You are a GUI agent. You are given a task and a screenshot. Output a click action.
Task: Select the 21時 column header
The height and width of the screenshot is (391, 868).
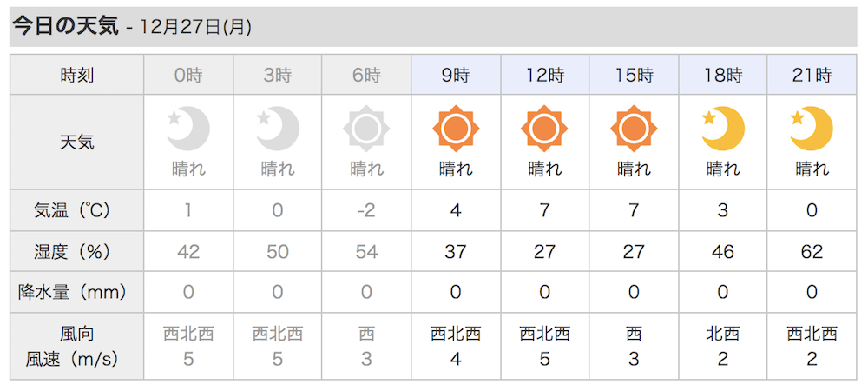(x=812, y=75)
